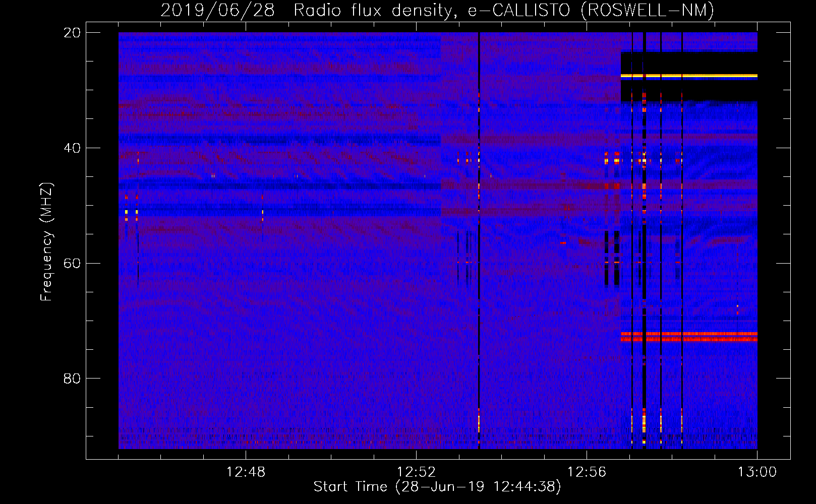Click the 12:56 time tick label
Image resolution: width=816 pixels, height=504 pixels.
tap(587, 472)
